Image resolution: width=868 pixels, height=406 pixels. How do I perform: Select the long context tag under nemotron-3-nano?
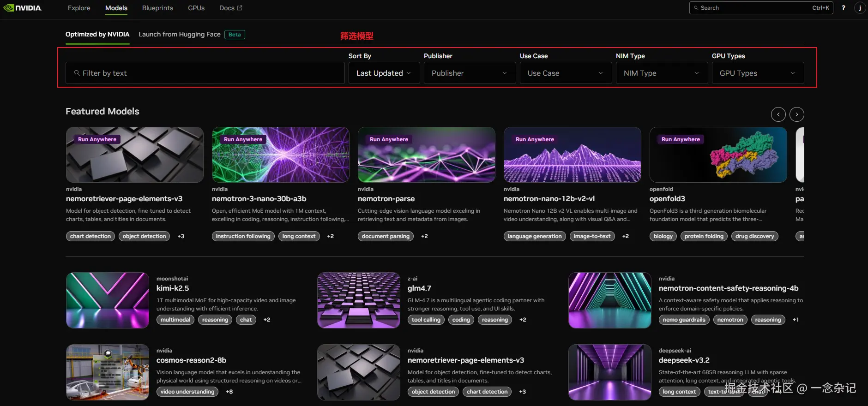[x=299, y=236]
